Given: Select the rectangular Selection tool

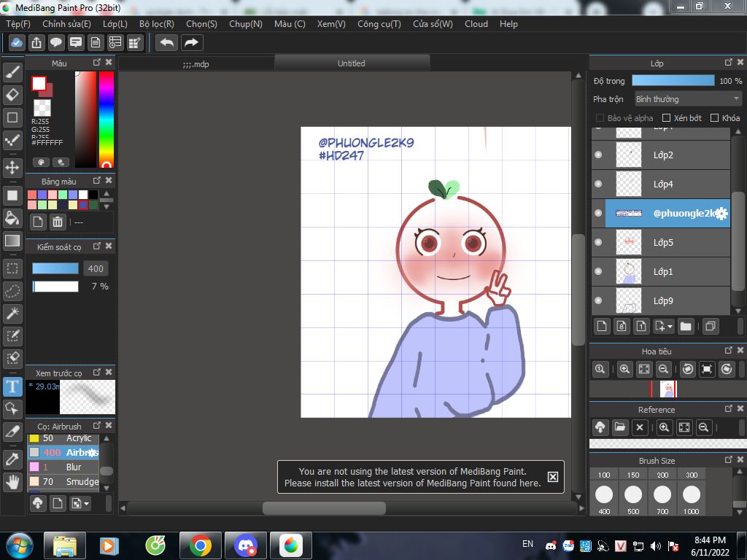Looking at the screenshot, I should tap(12, 268).
